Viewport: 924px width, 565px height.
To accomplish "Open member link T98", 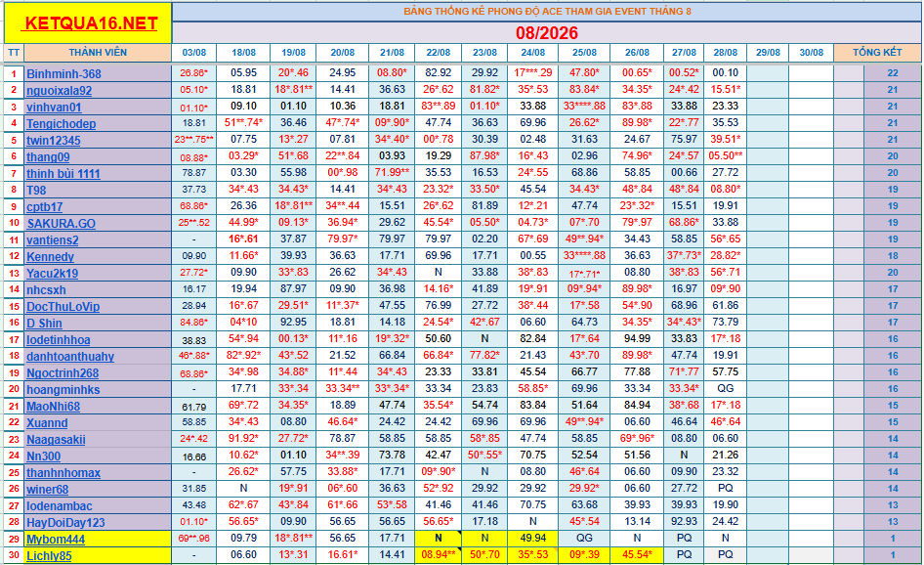I will point(36,190).
